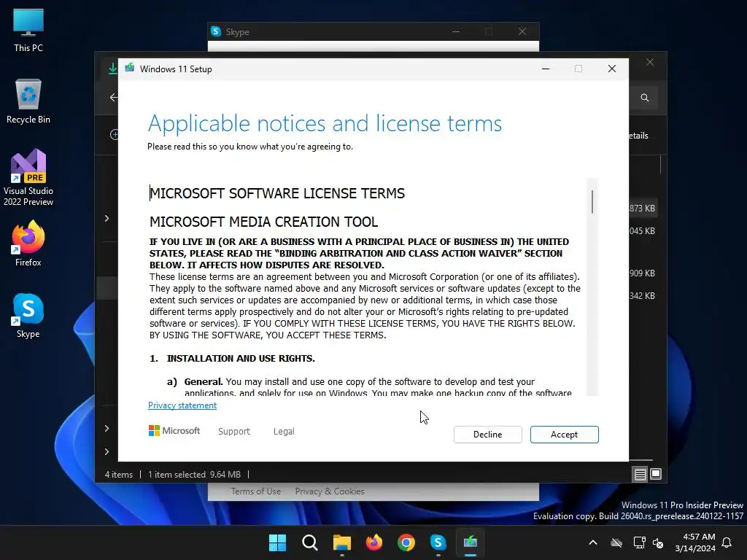This screenshot has height=560, width=747.
Task: Open Firefox from the taskbar
Action: coord(374,542)
